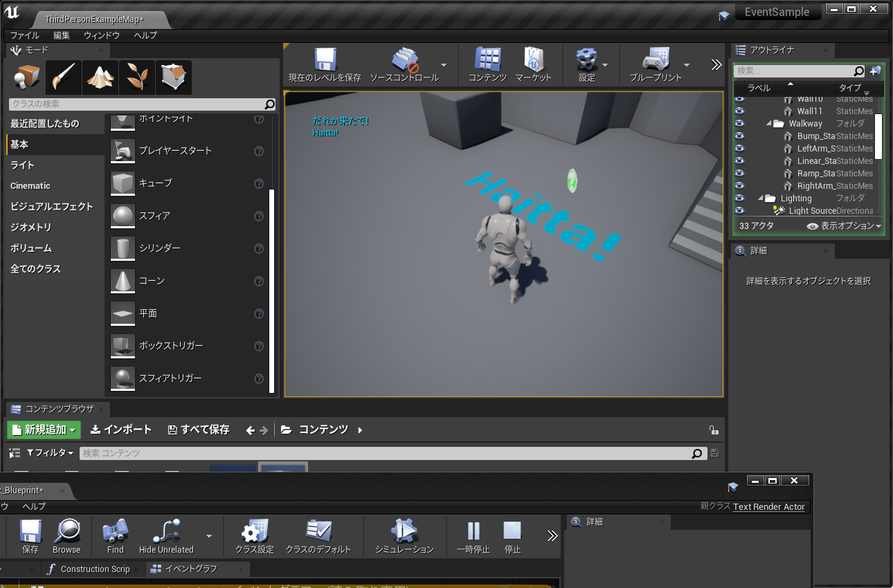Select the ライト category
This screenshot has height=588, width=893.
54,165
